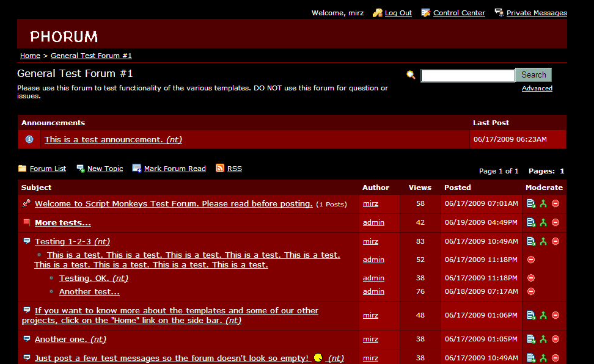The height and width of the screenshot is (364, 594).
Task: Delete the 'Testing 1-2-3' thread
Action: pos(555,241)
